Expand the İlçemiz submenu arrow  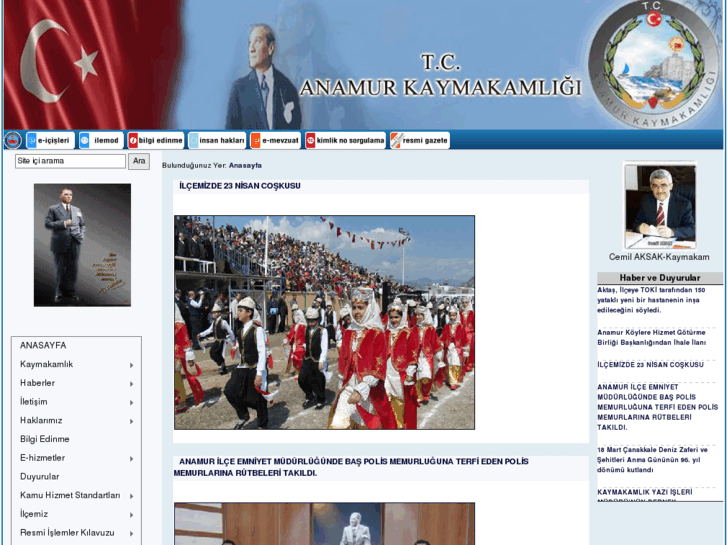[132, 515]
